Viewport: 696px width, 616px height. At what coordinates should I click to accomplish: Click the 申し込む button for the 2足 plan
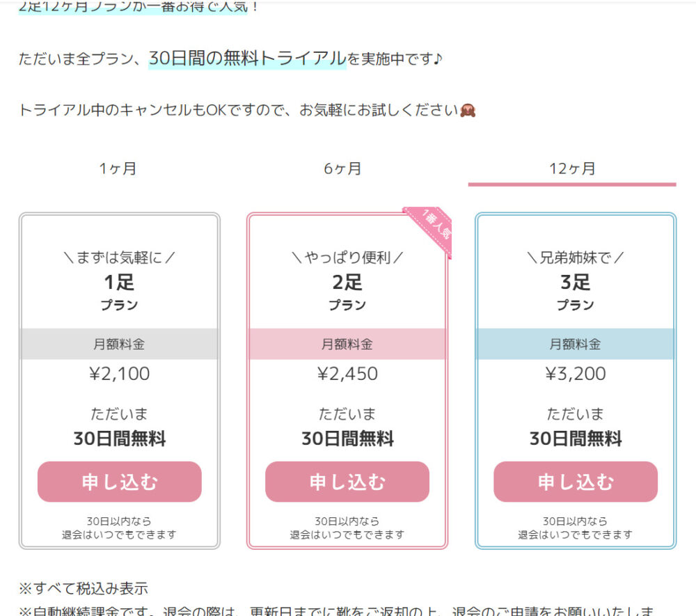pos(347,482)
